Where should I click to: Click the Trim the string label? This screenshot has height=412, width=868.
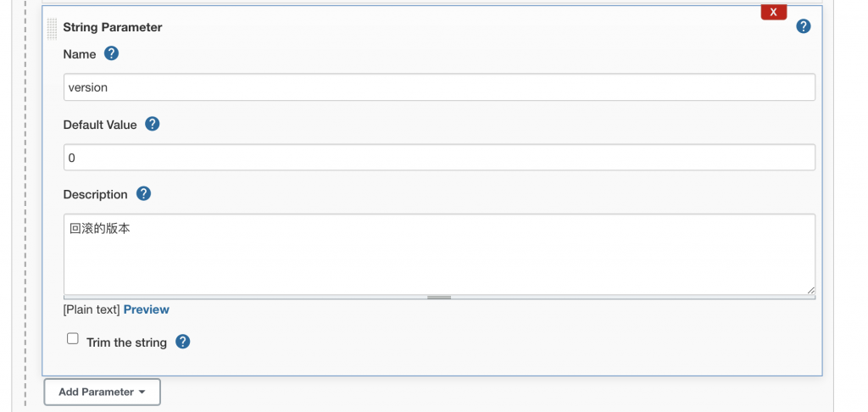pos(126,342)
